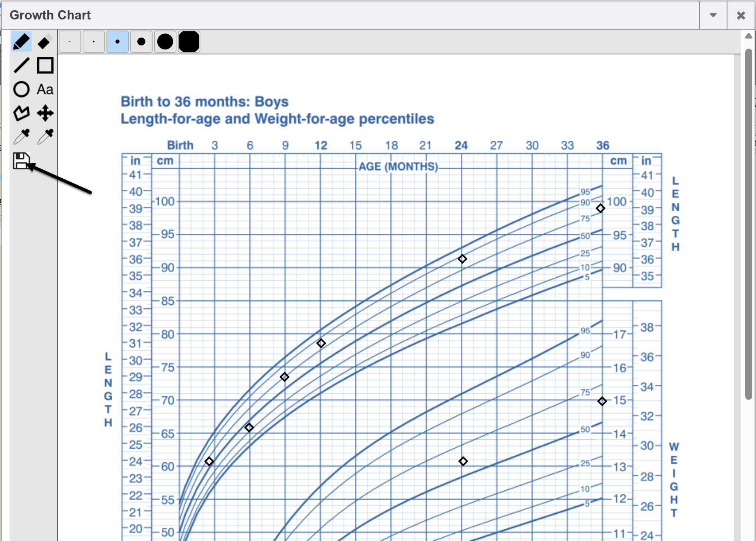Activate the move arrows tool

45,113
